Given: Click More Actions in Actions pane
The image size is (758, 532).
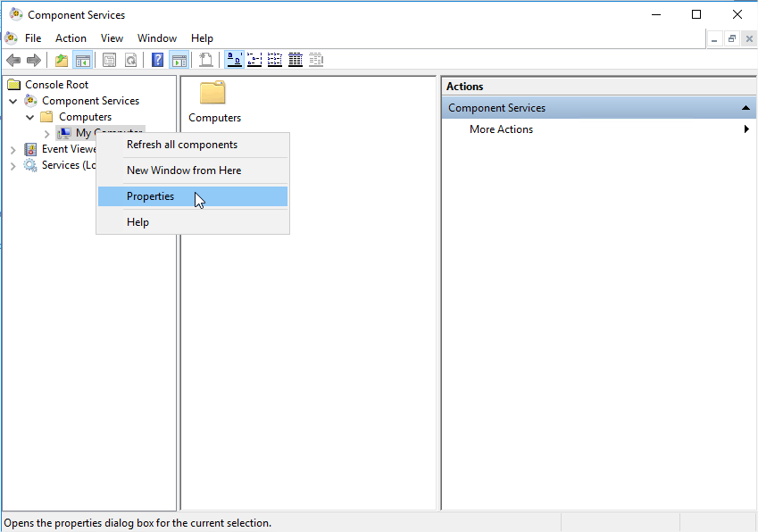Looking at the screenshot, I should click(501, 129).
